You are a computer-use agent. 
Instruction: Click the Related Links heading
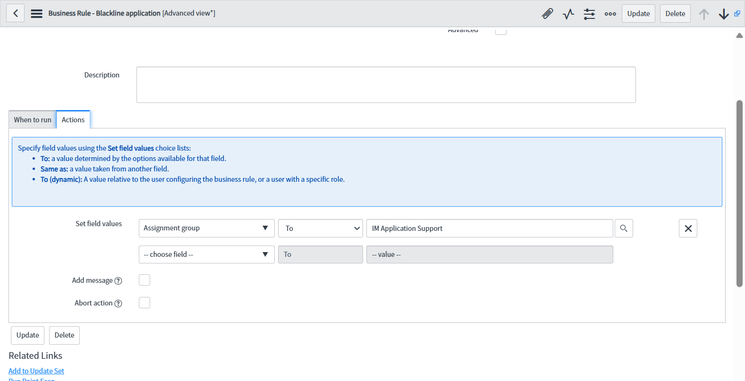tap(36, 355)
